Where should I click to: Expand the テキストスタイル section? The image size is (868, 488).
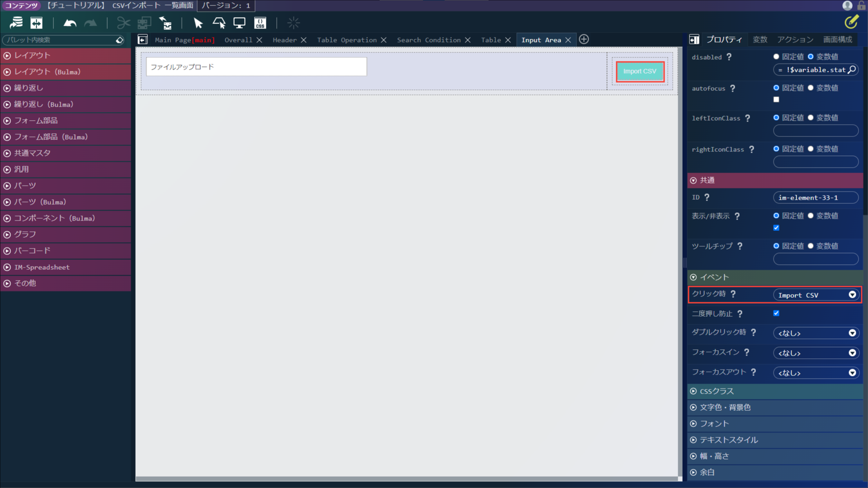pyautogui.click(x=775, y=440)
